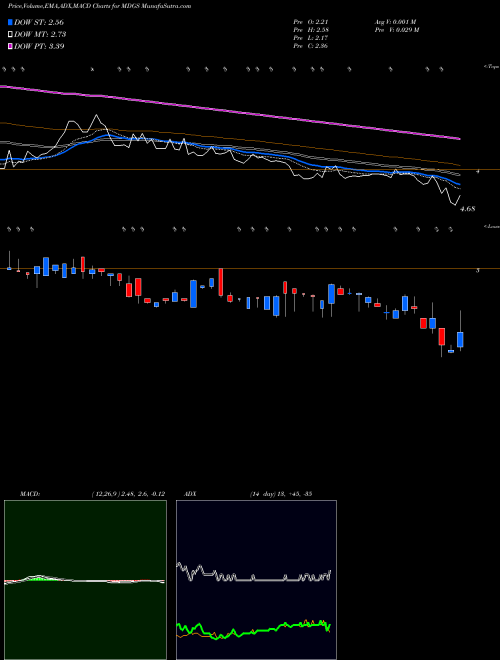Click the 'Pre O: 2.21' open value
The width and height of the screenshot is (500, 660).
coord(311,22)
